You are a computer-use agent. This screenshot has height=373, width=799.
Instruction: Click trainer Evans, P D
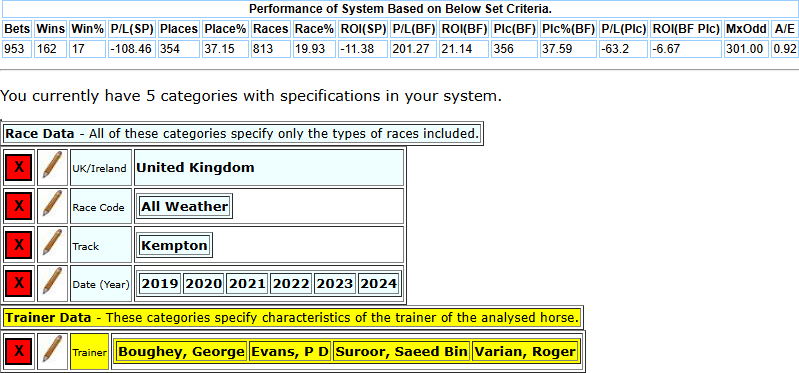[x=290, y=352]
